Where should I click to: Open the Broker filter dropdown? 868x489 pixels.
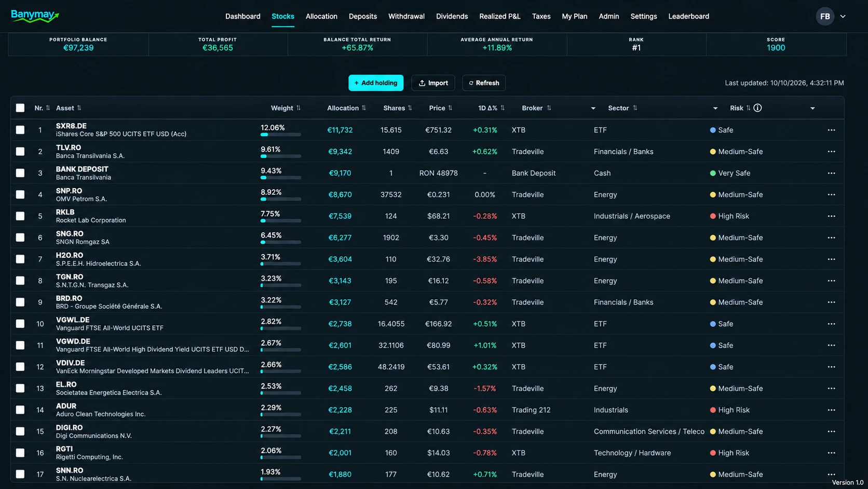[593, 108]
